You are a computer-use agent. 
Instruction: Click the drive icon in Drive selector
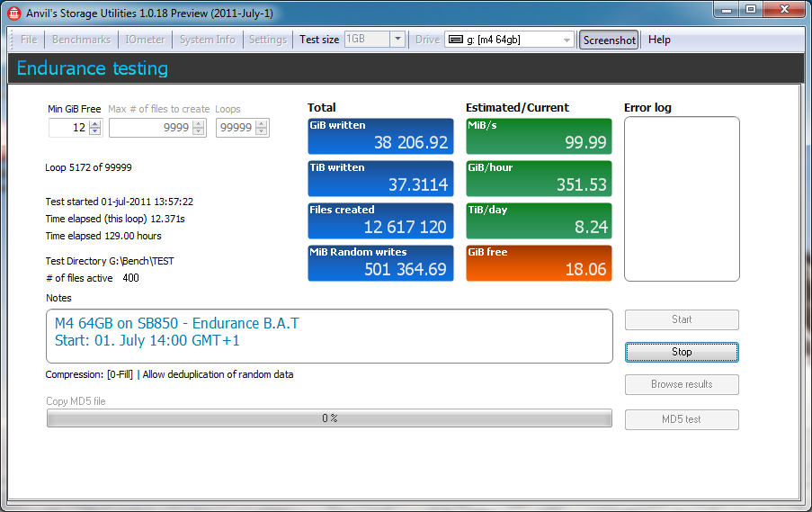coord(456,40)
